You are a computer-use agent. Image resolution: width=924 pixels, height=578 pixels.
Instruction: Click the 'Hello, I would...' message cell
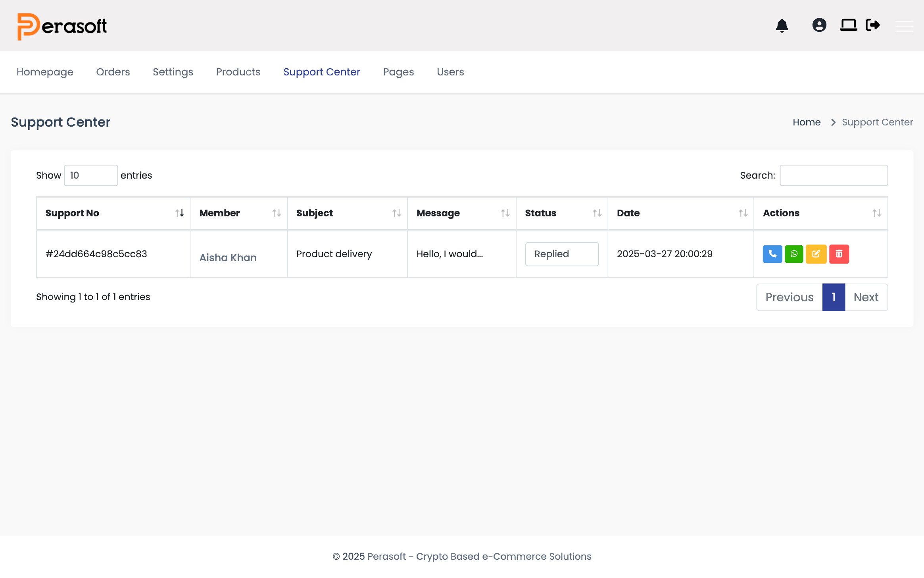click(x=450, y=254)
